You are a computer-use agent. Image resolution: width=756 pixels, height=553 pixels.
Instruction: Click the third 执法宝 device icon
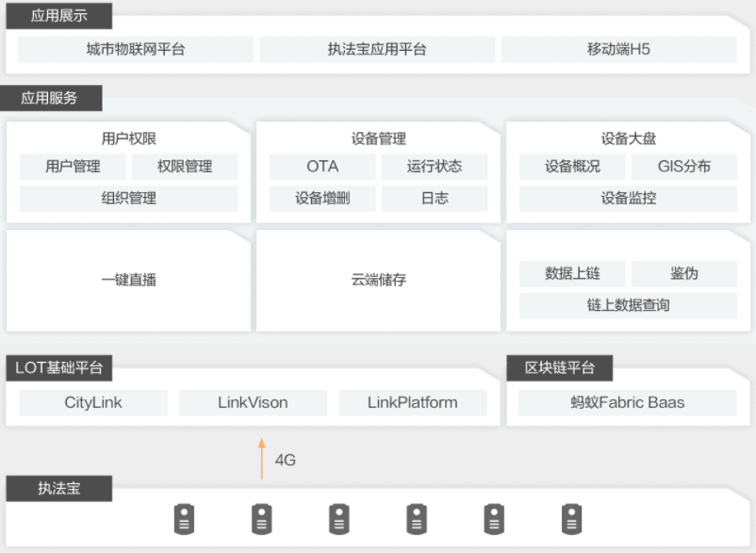coord(339,519)
